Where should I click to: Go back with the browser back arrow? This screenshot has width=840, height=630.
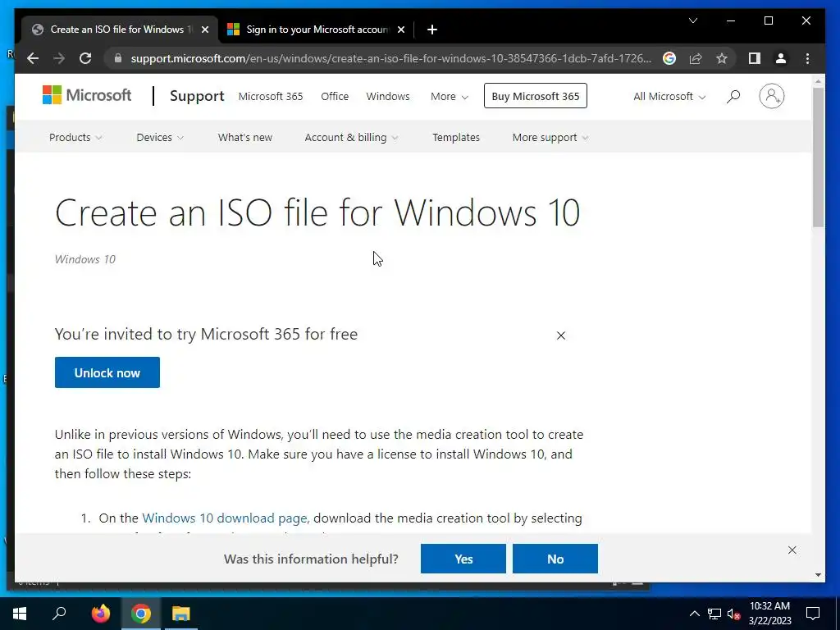33,58
